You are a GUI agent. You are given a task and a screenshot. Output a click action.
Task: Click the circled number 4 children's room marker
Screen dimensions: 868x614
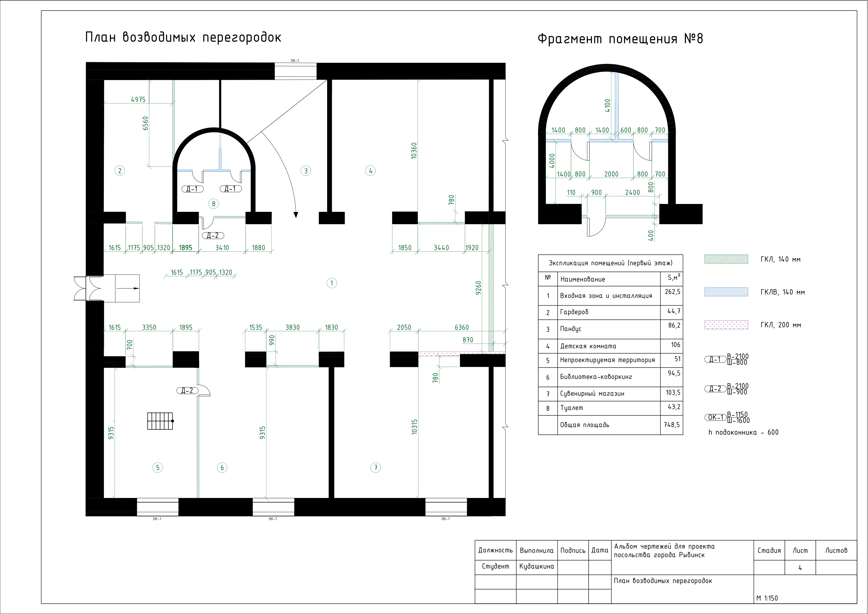370,171
